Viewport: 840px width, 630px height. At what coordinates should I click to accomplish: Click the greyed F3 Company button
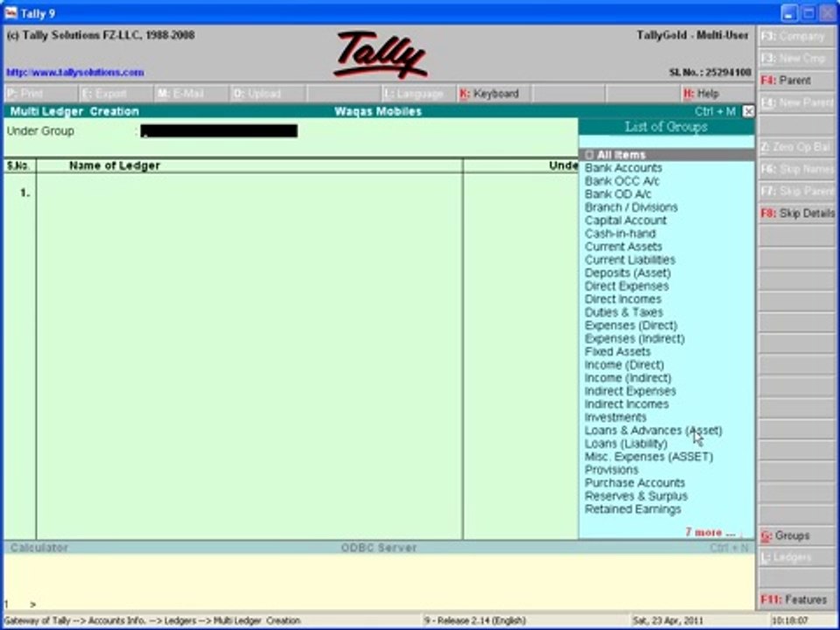[x=797, y=37]
